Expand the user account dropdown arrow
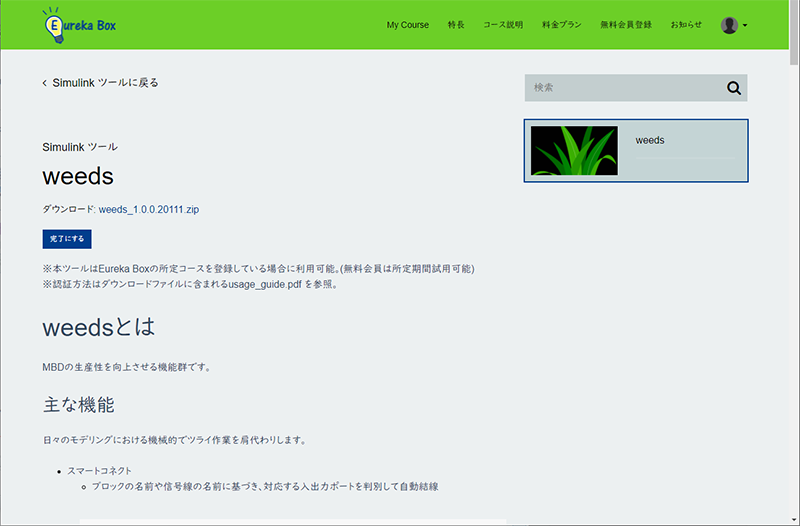The width and height of the screenshot is (800, 526). tap(745, 25)
